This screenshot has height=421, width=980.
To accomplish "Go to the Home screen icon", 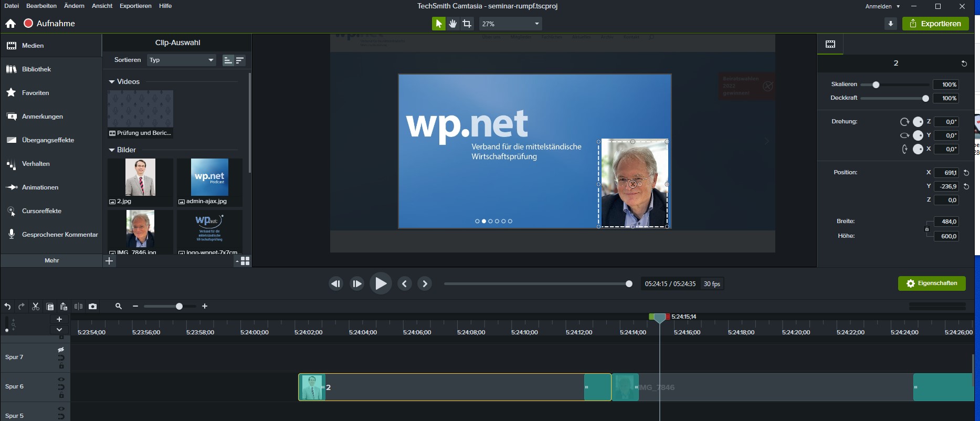I will (x=10, y=24).
